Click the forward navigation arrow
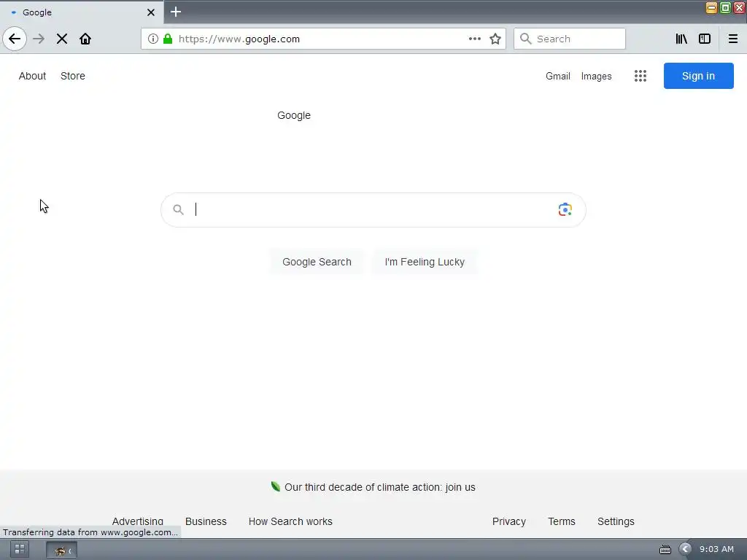This screenshot has width=747, height=560. point(39,39)
